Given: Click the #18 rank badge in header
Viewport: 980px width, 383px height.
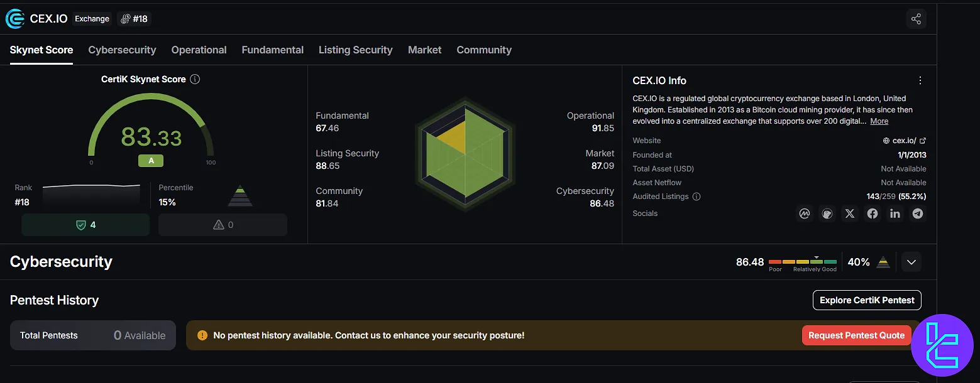Looking at the screenshot, I should 134,19.
